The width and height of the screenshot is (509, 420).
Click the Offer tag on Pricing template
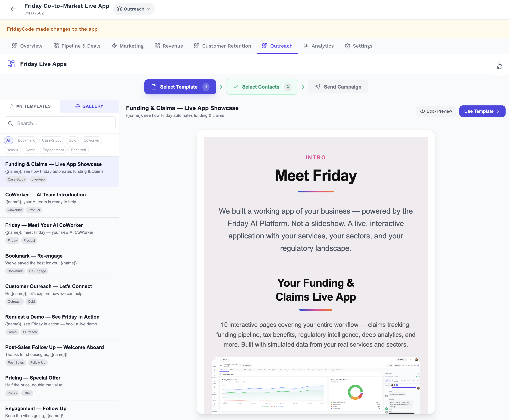click(27, 393)
